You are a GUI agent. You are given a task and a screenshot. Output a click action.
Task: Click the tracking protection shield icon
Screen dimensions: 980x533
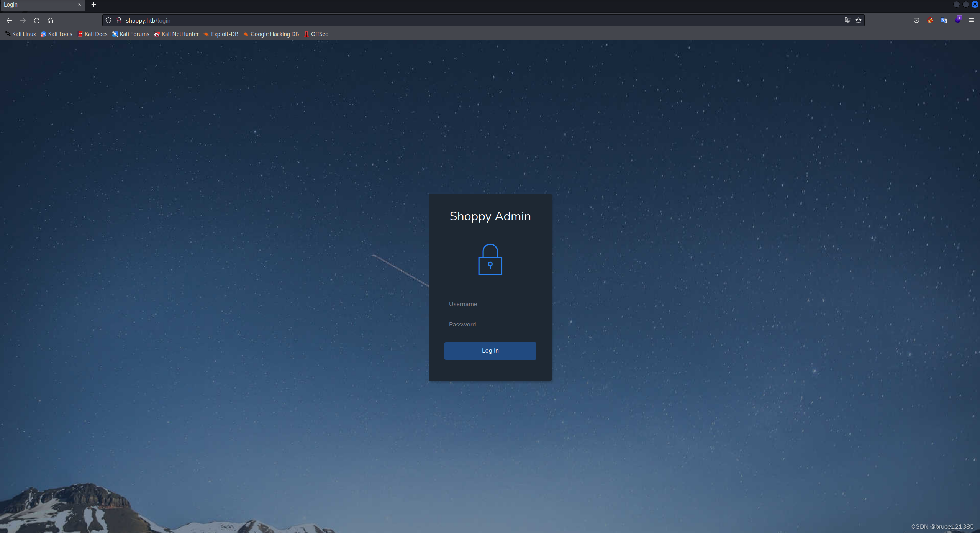tap(108, 20)
